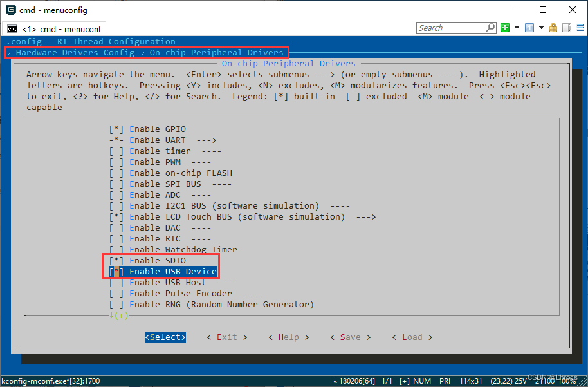The width and height of the screenshot is (588, 387).
Task: Select Enable USB Host entry
Action: (173, 282)
